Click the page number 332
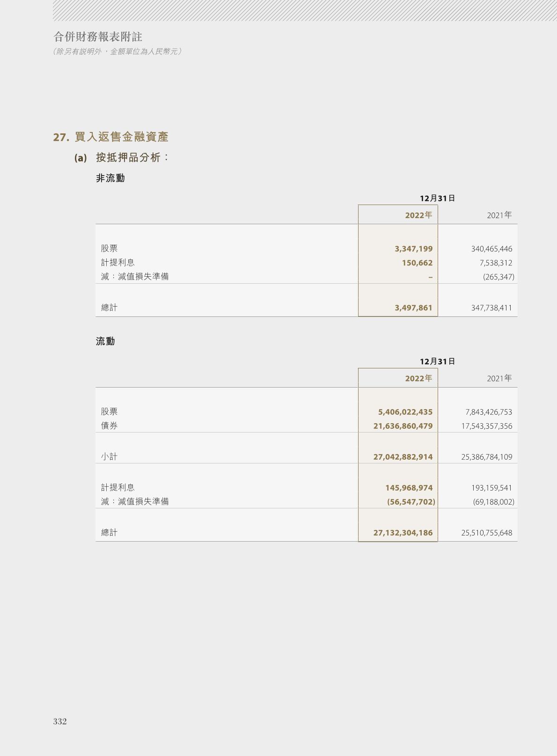This screenshot has width=557, height=756. coord(60,721)
